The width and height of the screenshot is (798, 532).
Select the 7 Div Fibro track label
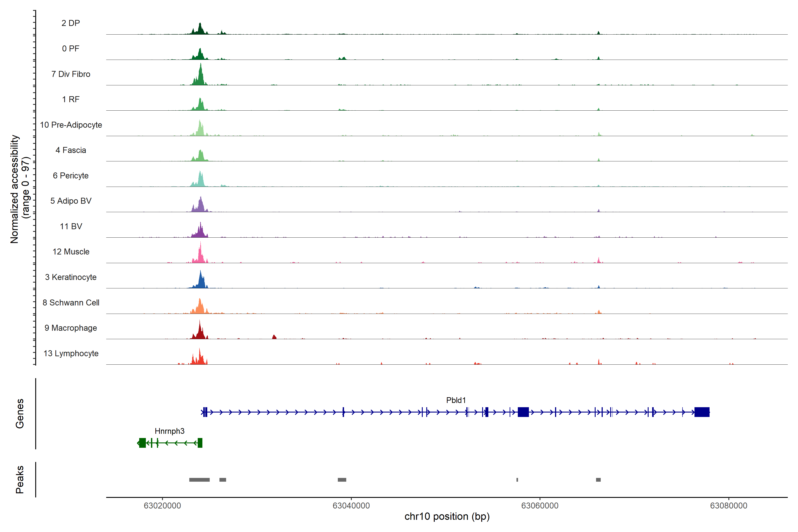click(x=70, y=74)
